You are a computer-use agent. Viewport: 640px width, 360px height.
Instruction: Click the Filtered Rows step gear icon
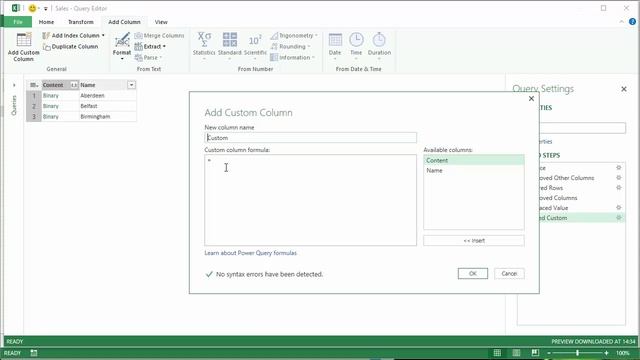619,188
